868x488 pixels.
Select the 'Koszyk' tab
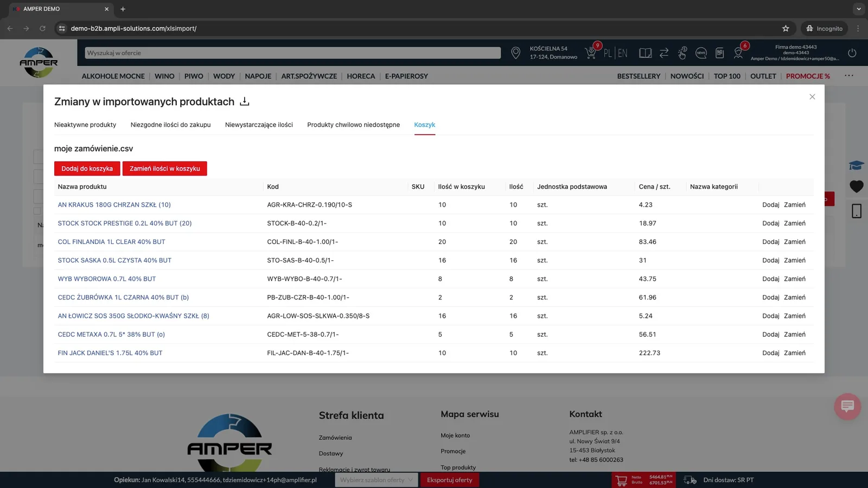coord(425,125)
